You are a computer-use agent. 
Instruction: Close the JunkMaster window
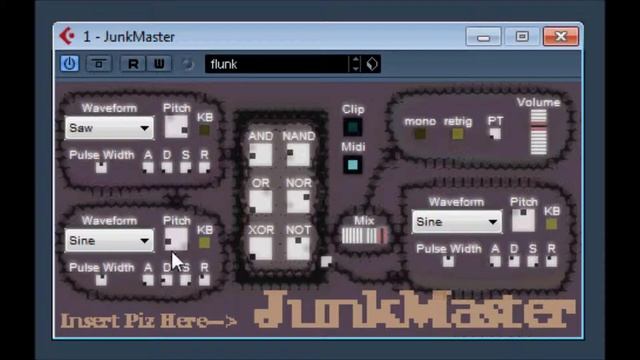pyautogui.click(x=561, y=37)
